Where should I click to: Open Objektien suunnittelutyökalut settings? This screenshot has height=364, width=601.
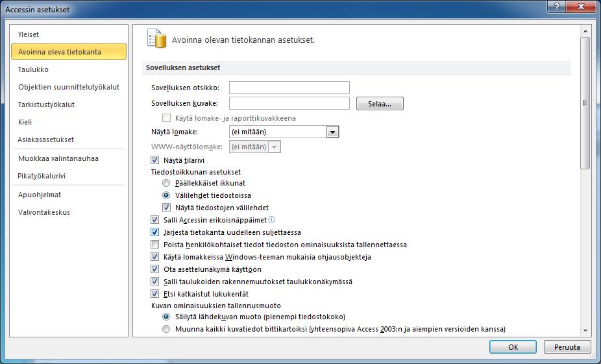[x=69, y=87]
